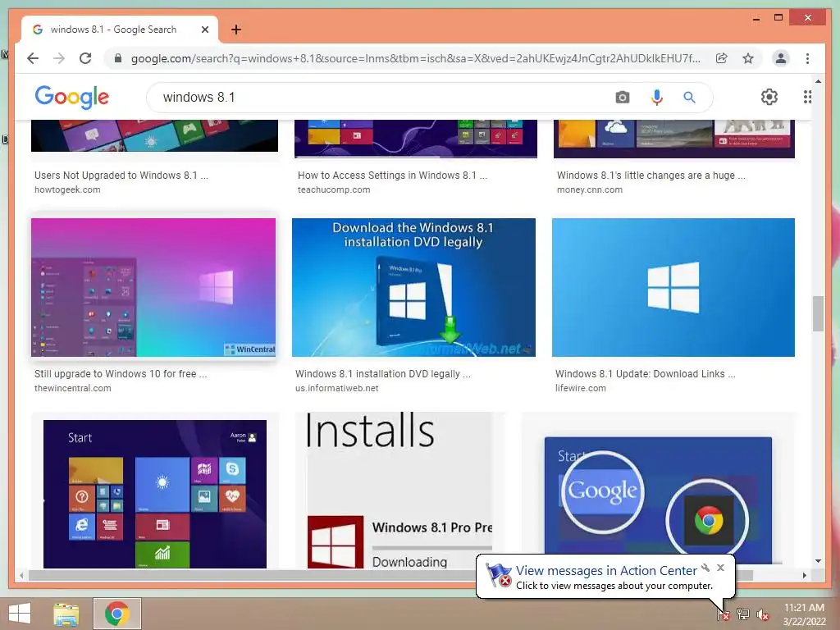
Task: Go back using Chrome's back arrow
Action: pyautogui.click(x=33, y=58)
